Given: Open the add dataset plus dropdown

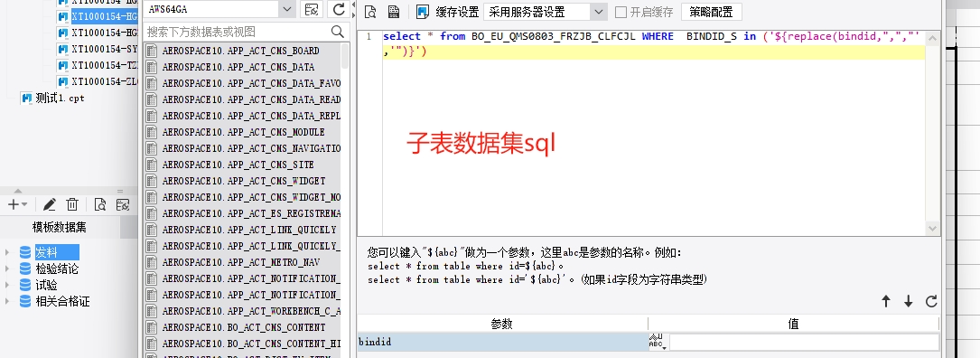Looking at the screenshot, I should point(17,204).
